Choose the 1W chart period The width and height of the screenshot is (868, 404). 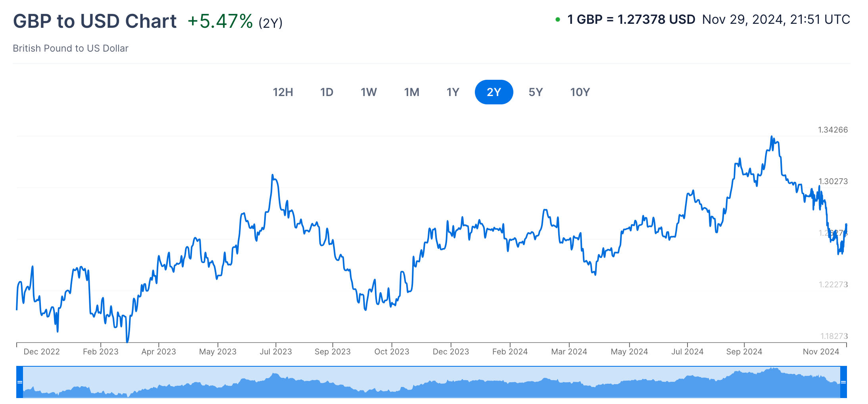click(x=369, y=92)
